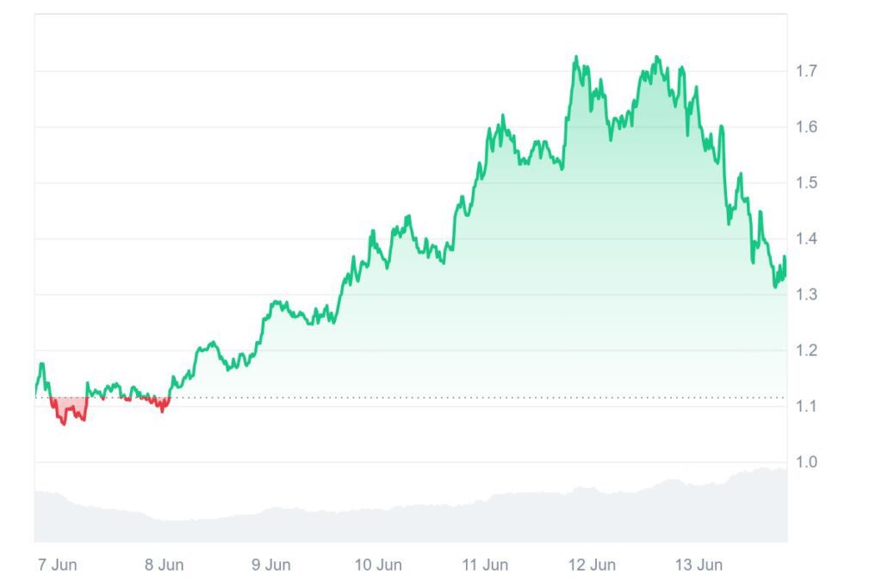
Task: Click the 7 Jun date label
Action: pyautogui.click(x=55, y=565)
